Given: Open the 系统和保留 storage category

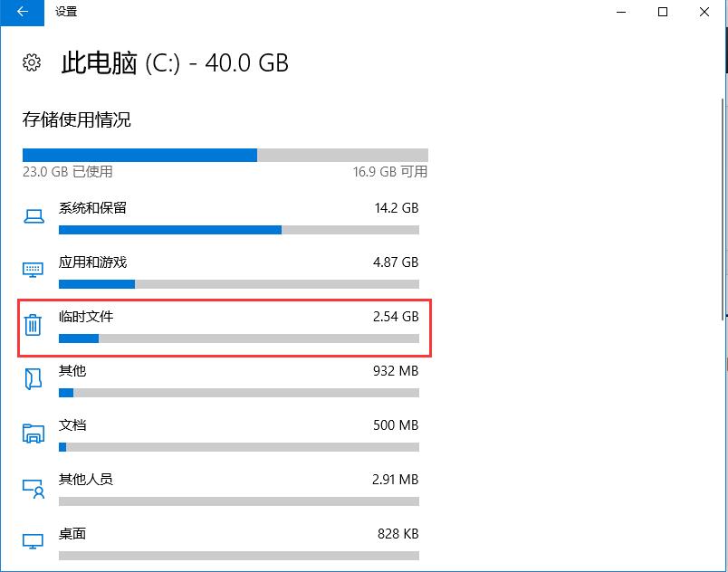Looking at the screenshot, I should [x=225, y=217].
